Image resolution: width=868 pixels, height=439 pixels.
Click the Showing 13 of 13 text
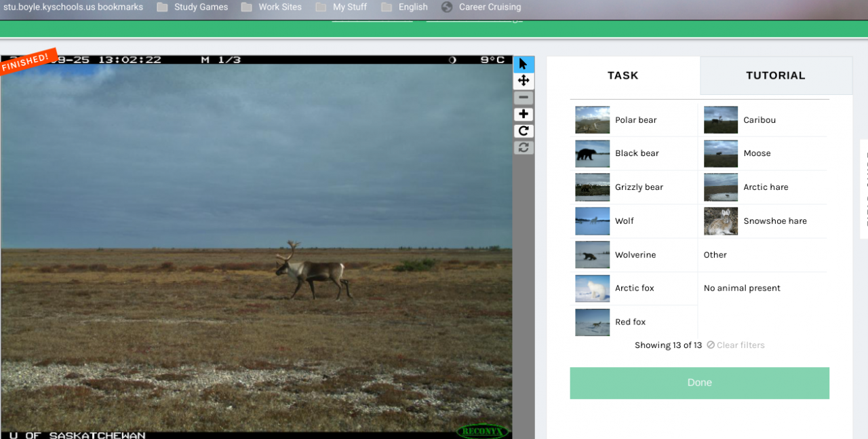coord(668,345)
